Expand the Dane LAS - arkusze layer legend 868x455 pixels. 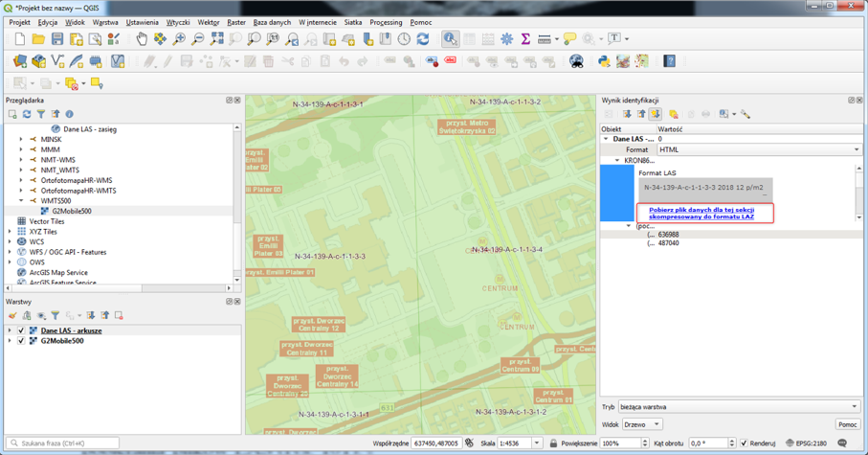tap(10, 330)
